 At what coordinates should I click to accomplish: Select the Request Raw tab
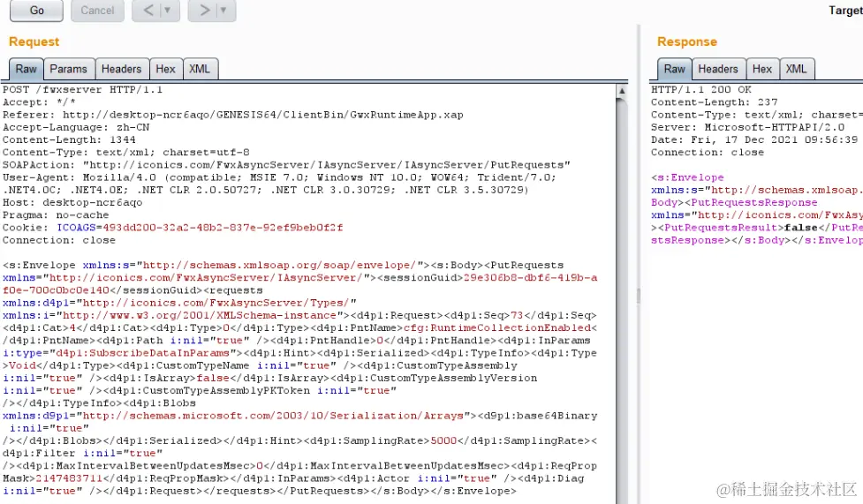(26, 70)
